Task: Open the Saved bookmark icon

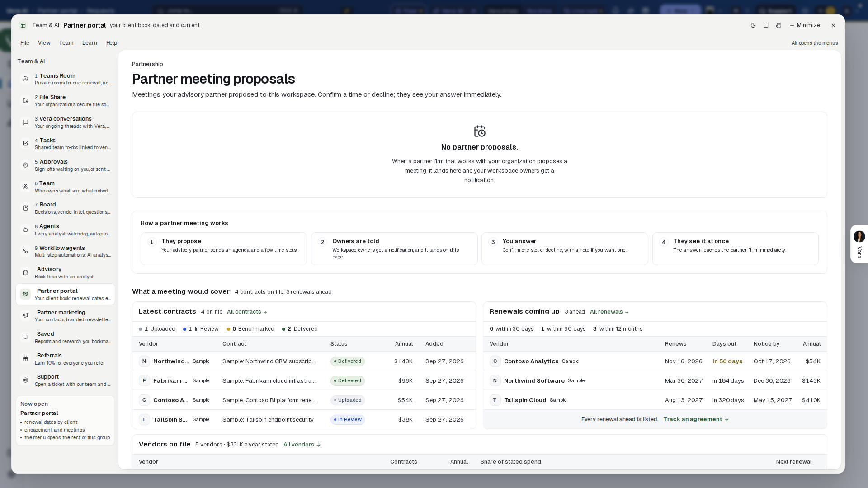Action: 25,338
